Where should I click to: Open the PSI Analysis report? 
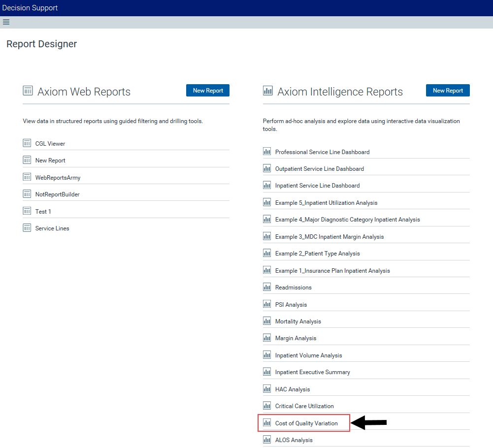click(x=291, y=305)
